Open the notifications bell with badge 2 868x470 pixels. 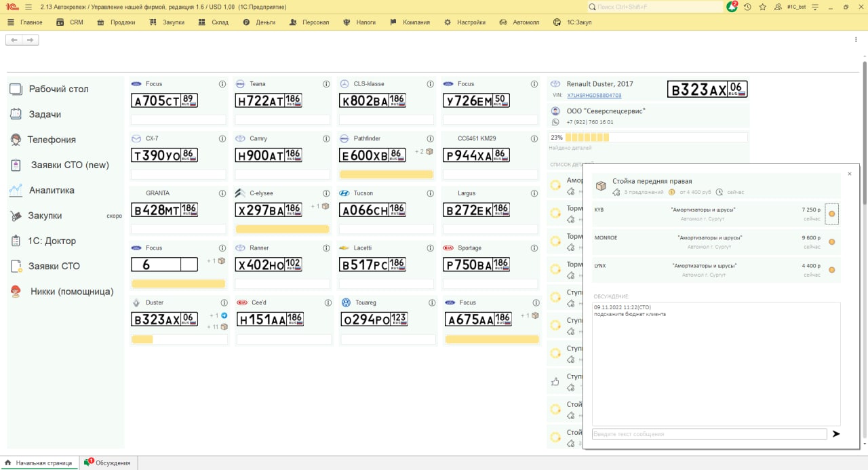(732, 7)
